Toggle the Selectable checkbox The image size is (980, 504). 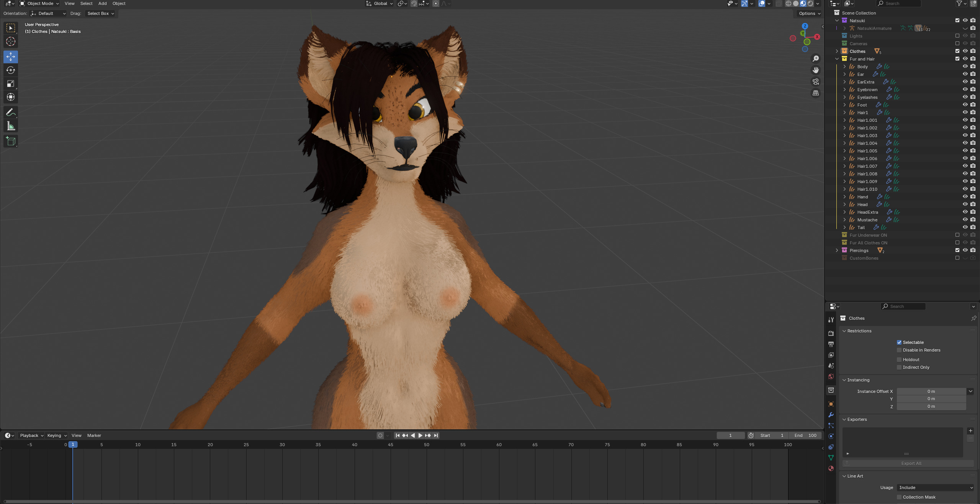click(x=899, y=342)
